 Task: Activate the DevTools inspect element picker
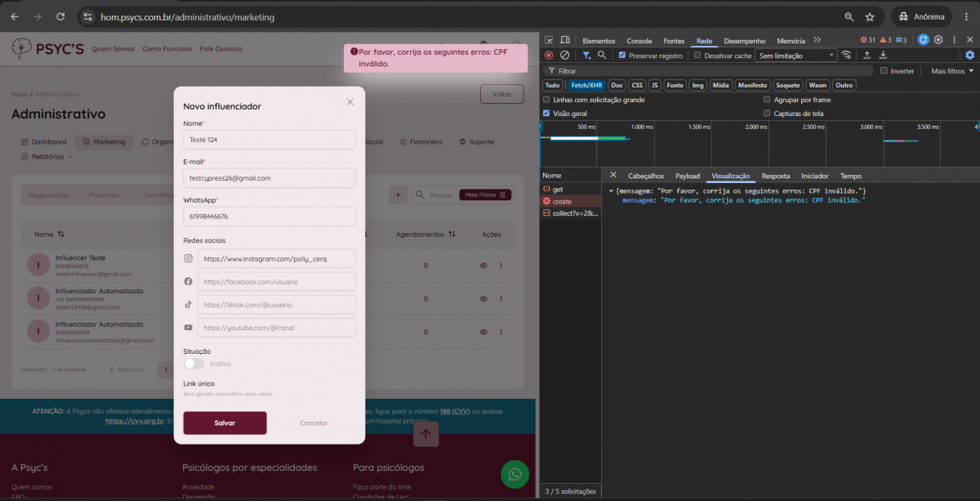coord(549,40)
